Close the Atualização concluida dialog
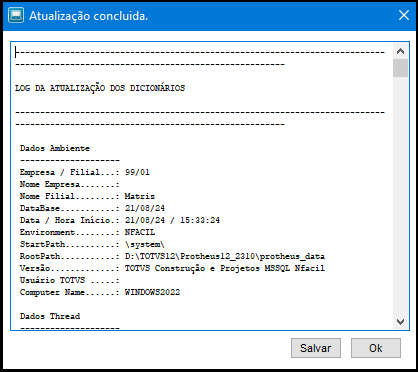Viewport: 418px width, 372px height. (404, 15)
